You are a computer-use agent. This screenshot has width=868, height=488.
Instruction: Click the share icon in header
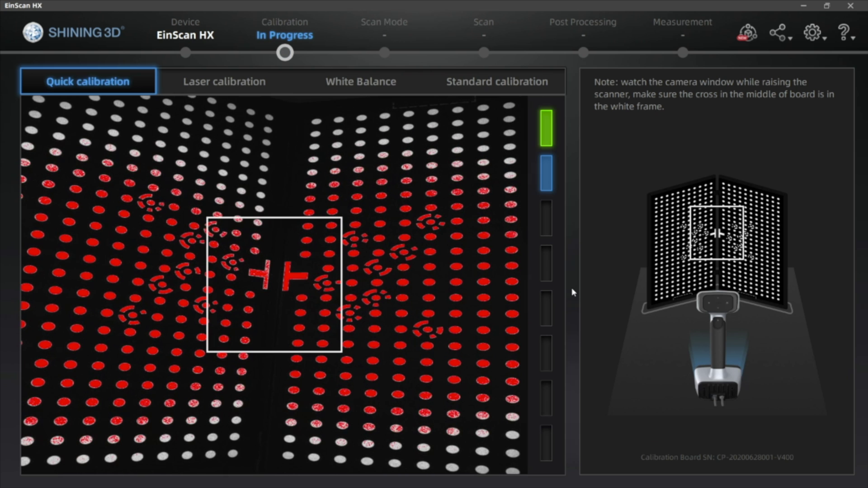778,33
